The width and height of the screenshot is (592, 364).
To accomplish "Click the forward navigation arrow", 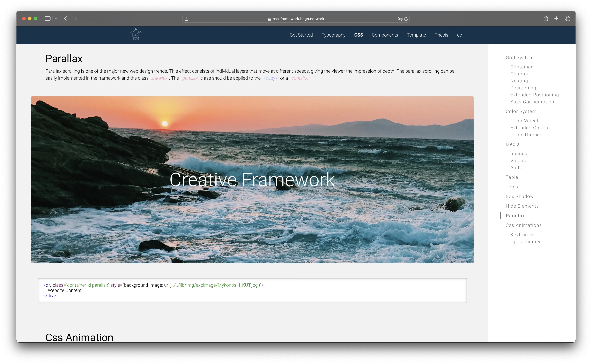I will click(76, 18).
